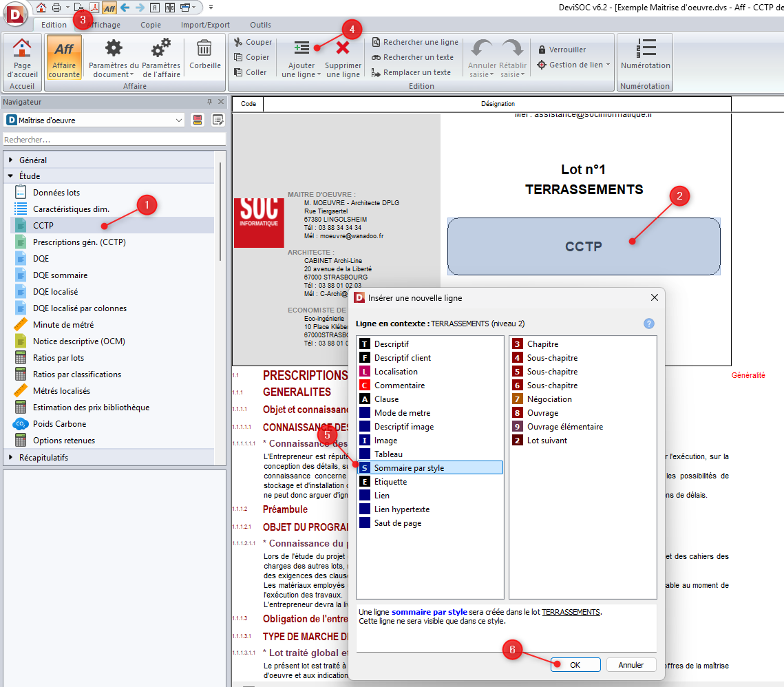This screenshot has height=687, width=784.
Task: Click Annuler in the insert dialog
Action: (x=631, y=665)
